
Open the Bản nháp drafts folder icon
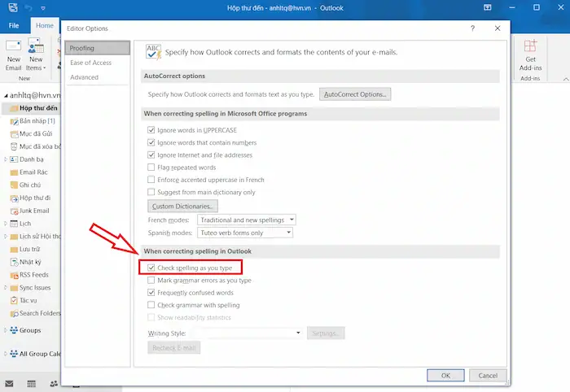(x=14, y=121)
